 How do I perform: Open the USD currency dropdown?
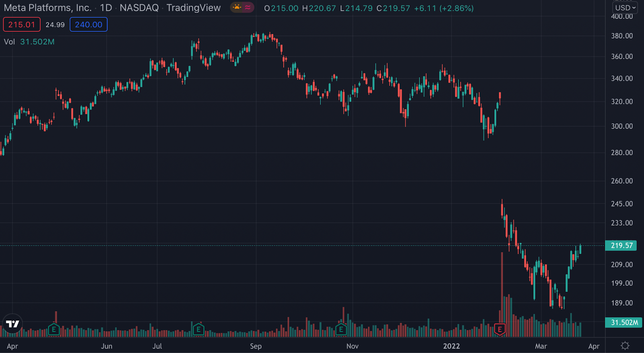coord(625,8)
